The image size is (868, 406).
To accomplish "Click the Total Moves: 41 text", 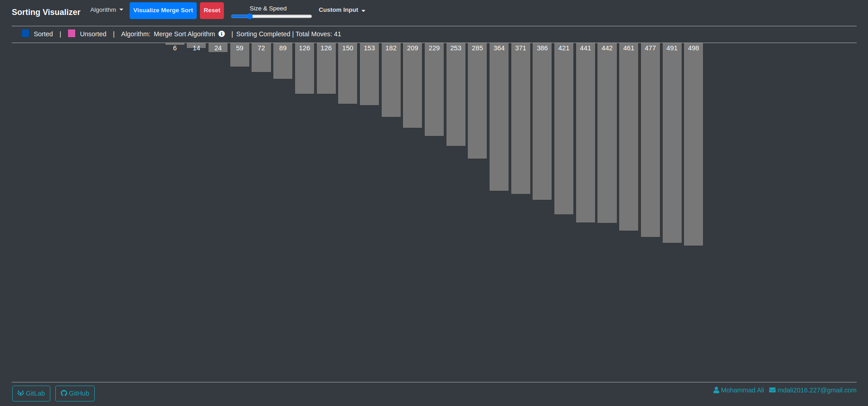I will coord(318,34).
